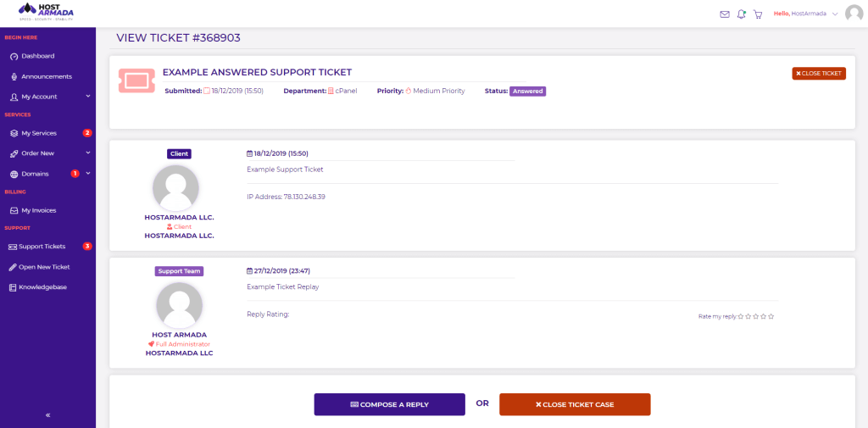Go to Dashboard in sidebar
Viewport: 868px width, 428px height.
point(37,56)
